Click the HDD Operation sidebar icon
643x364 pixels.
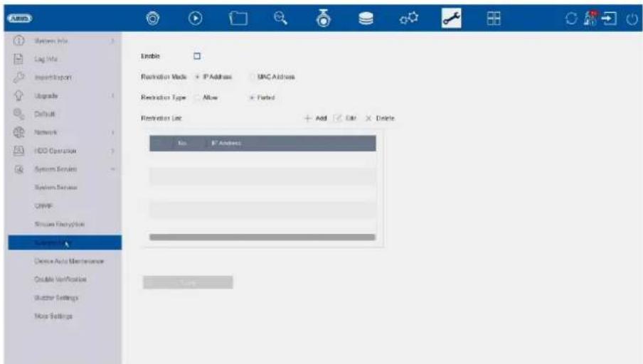pyautogui.click(x=19, y=151)
